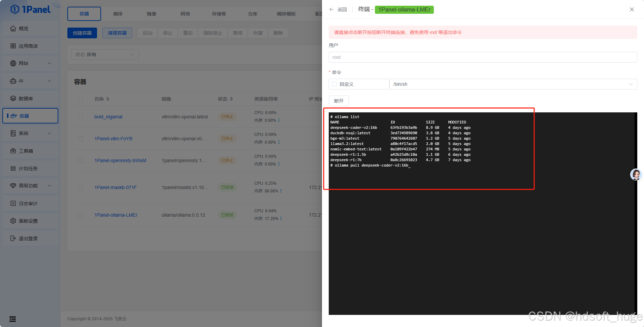Check the 1Panel-ollama-LMEr row checkbox
Screen dimensions: 644x327
80,215
